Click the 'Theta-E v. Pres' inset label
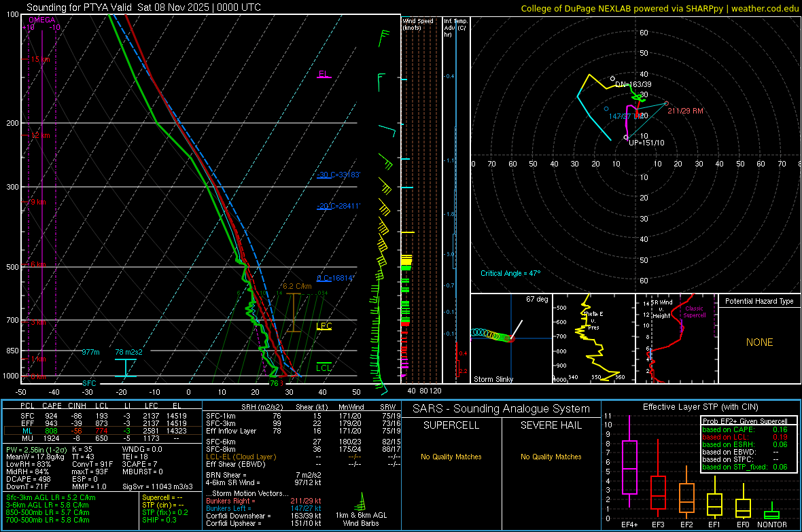Image resolution: width=802 pixels, height=532 pixels. [x=593, y=321]
